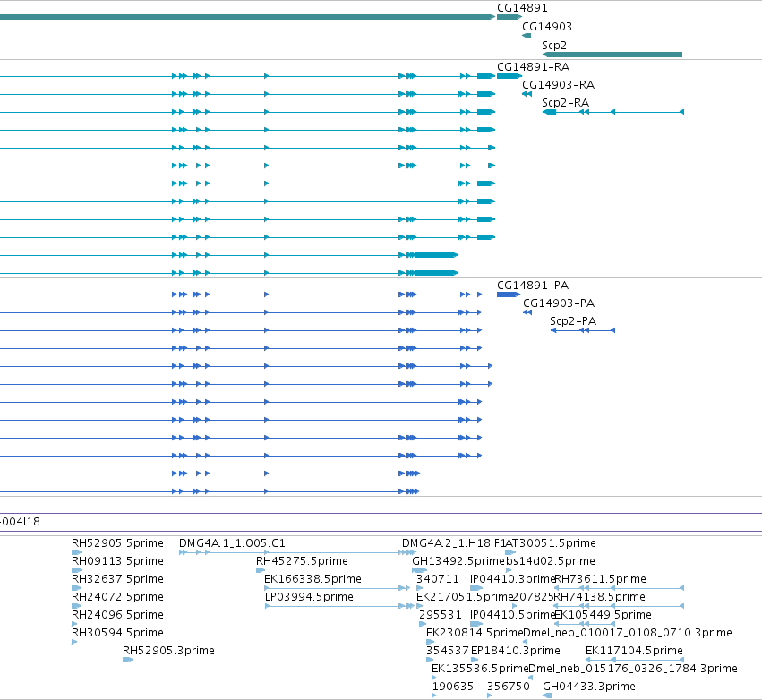Click the CG14903 small gene arrow
762x700 pixels.
point(527,36)
